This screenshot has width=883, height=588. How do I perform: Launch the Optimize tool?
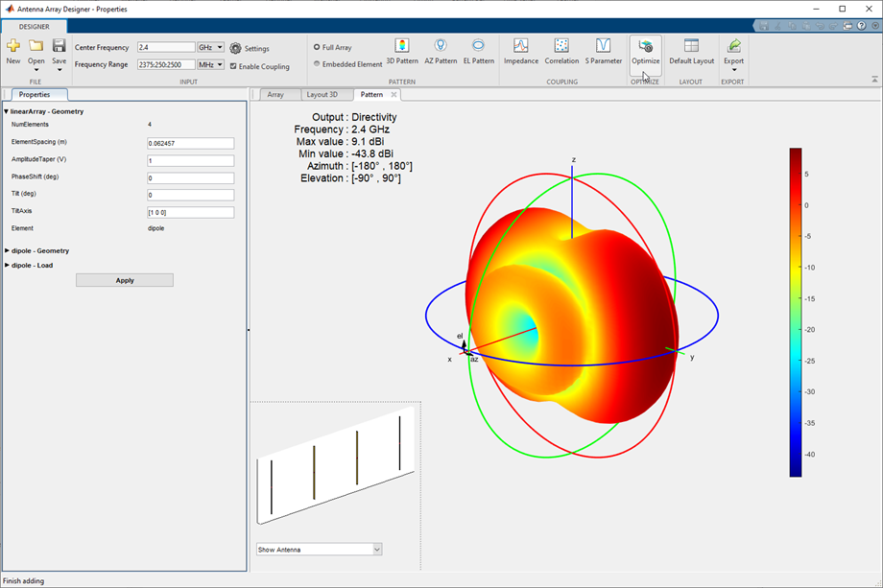coord(645,50)
